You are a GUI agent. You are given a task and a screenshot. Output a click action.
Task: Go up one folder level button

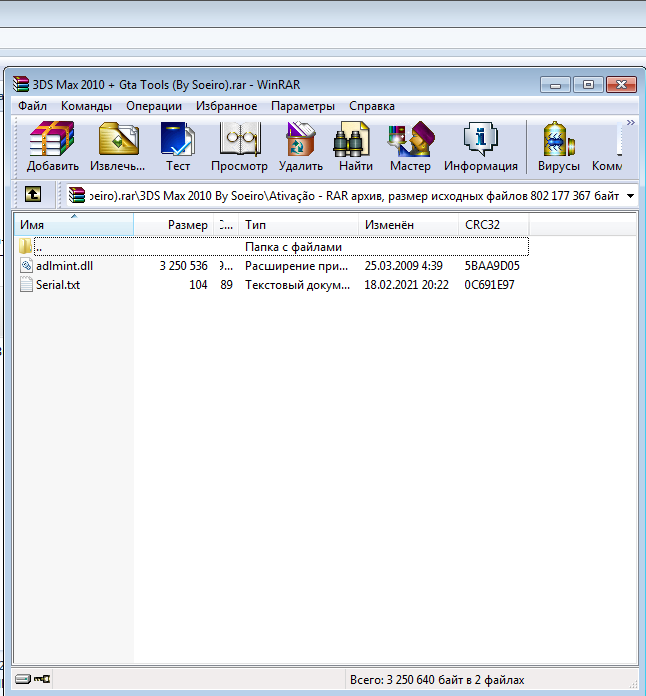point(33,195)
